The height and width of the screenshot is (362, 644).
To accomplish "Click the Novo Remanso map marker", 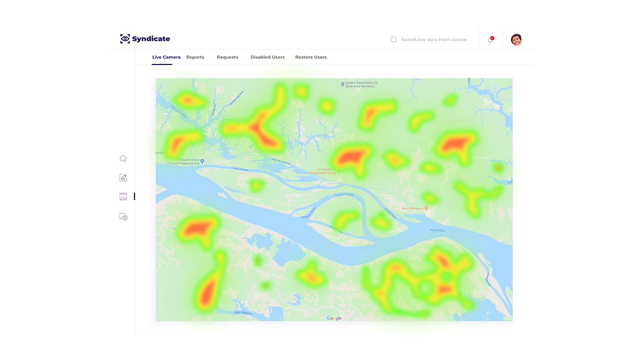I will coord(426,208).
